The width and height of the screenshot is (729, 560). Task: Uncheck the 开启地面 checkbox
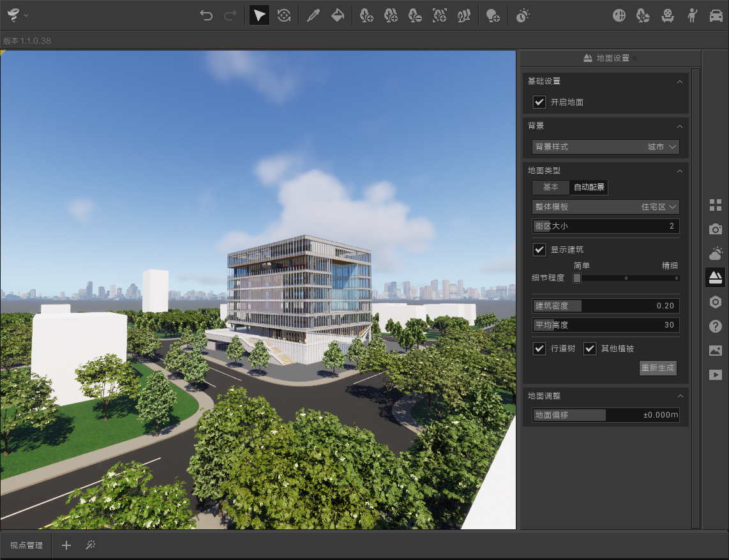[539, 102]
